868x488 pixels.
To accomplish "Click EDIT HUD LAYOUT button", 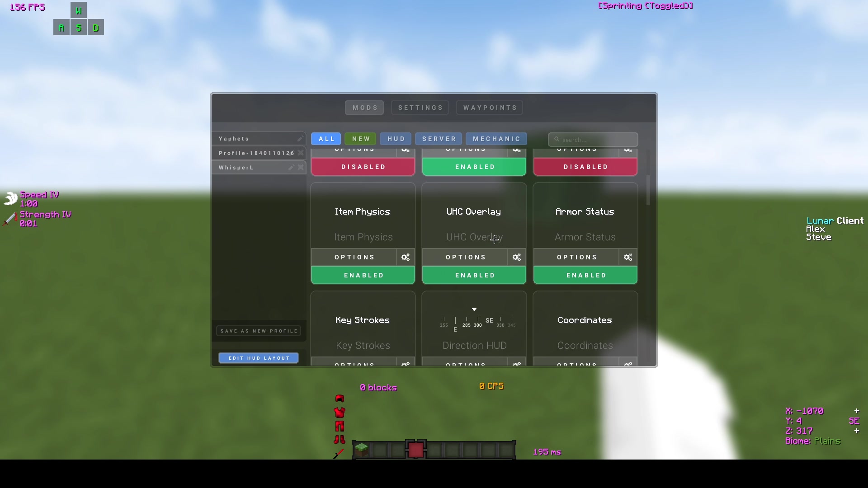I will tap(259, 357).
